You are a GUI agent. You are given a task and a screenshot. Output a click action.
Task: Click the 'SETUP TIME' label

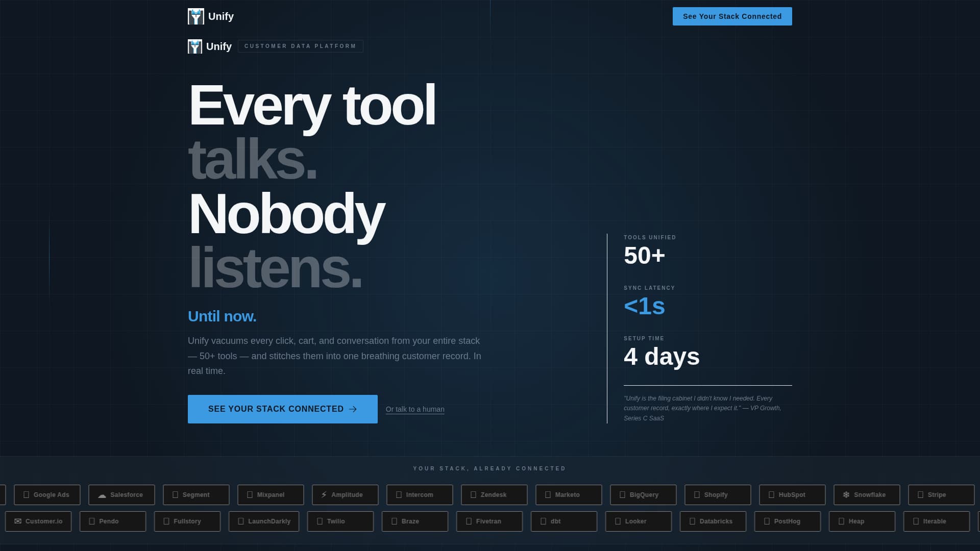pos(644,338)
